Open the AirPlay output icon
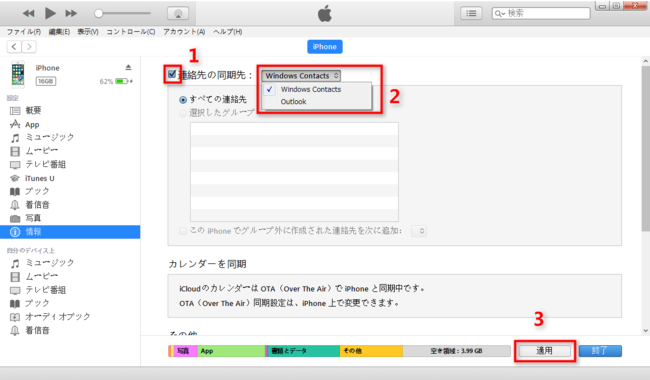 pyautogui.click(x=178, y=13)
